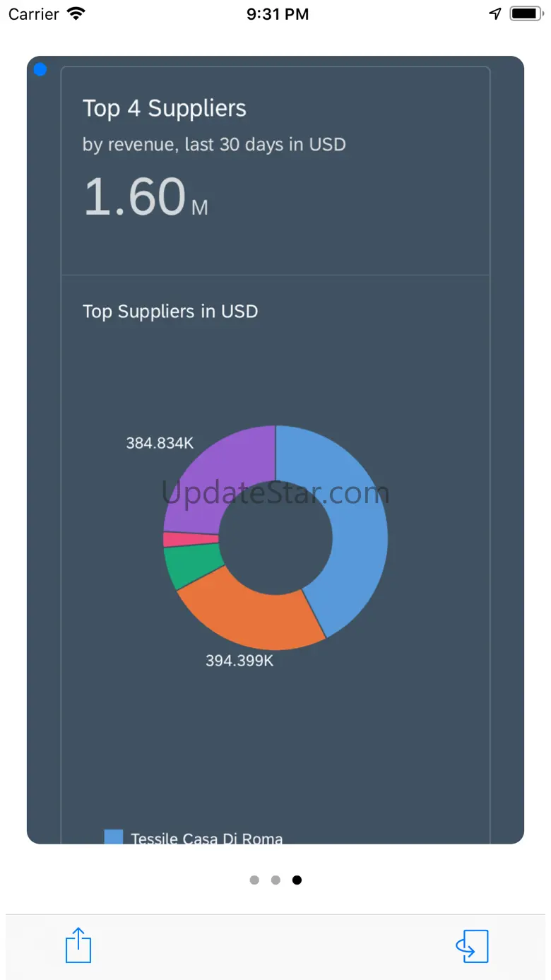The image size is (551, 980).
Task: Open the Top 4 Suppliers card header
Action: tap(165, 108)
